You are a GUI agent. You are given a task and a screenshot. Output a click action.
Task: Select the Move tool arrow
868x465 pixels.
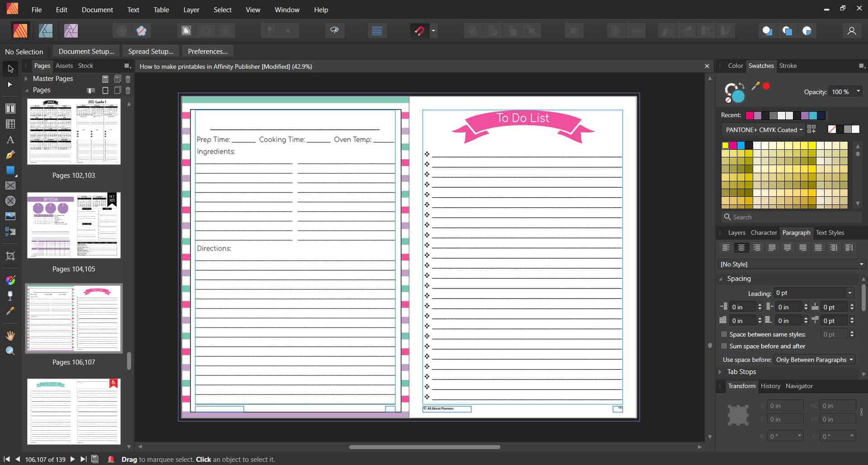10,69
